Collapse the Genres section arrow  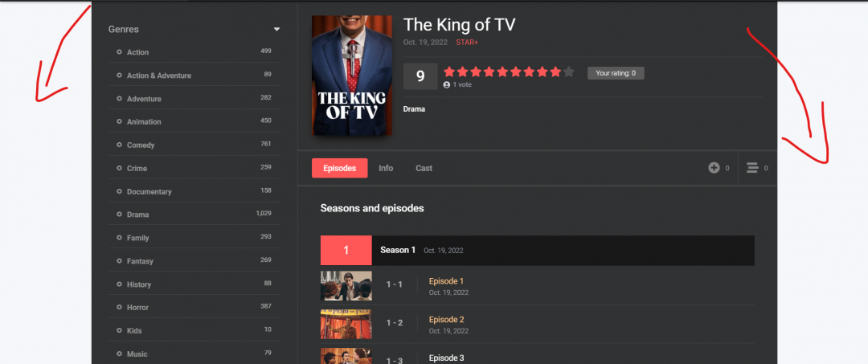coord(276,30)
